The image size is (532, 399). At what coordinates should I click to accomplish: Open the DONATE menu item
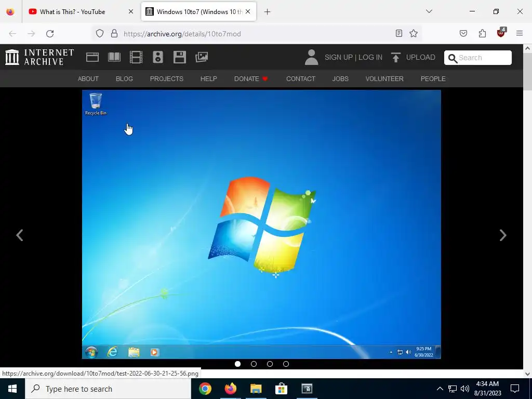[x=251, y=79]
